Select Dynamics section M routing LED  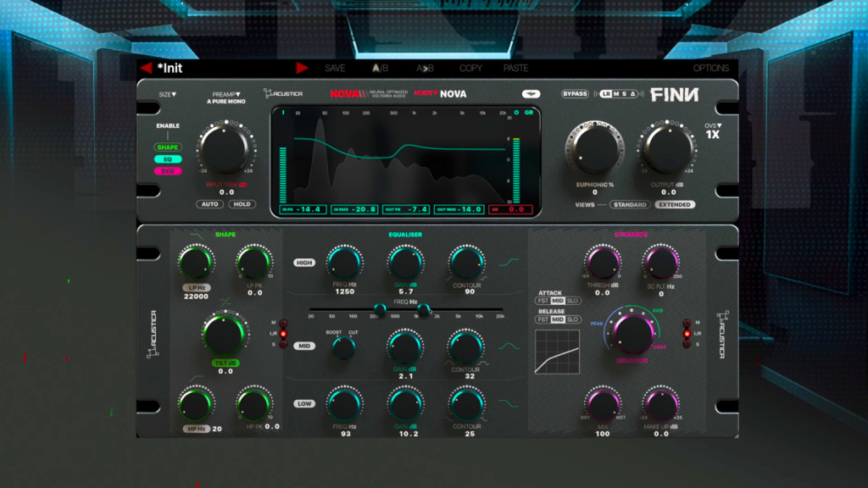[687, 323]
